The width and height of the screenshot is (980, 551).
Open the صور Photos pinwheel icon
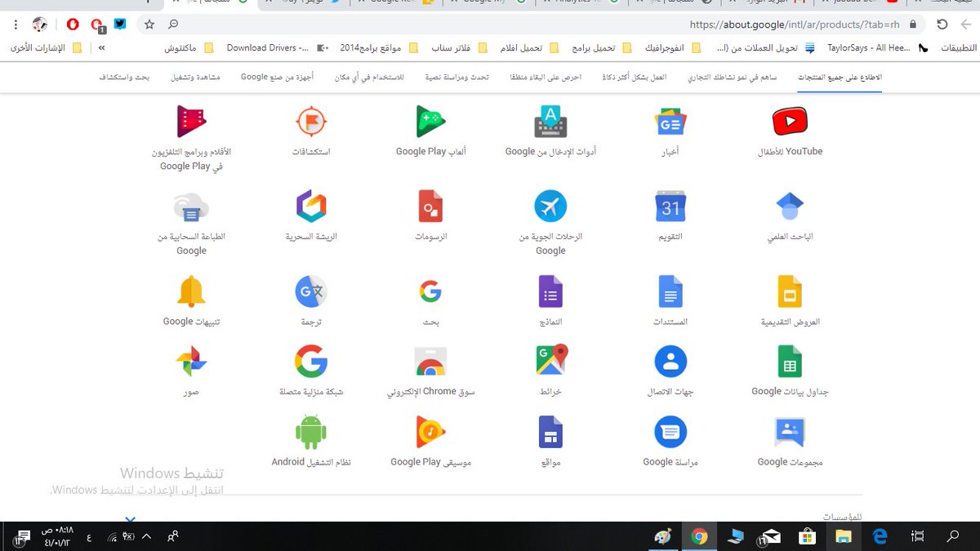tap(191, 362)
